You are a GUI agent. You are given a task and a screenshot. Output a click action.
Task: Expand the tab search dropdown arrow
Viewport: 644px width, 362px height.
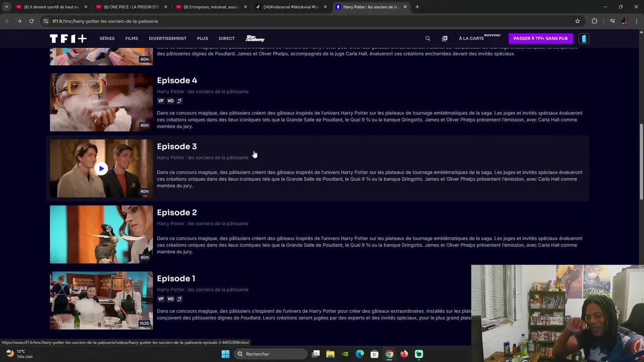tap(7, 7)
